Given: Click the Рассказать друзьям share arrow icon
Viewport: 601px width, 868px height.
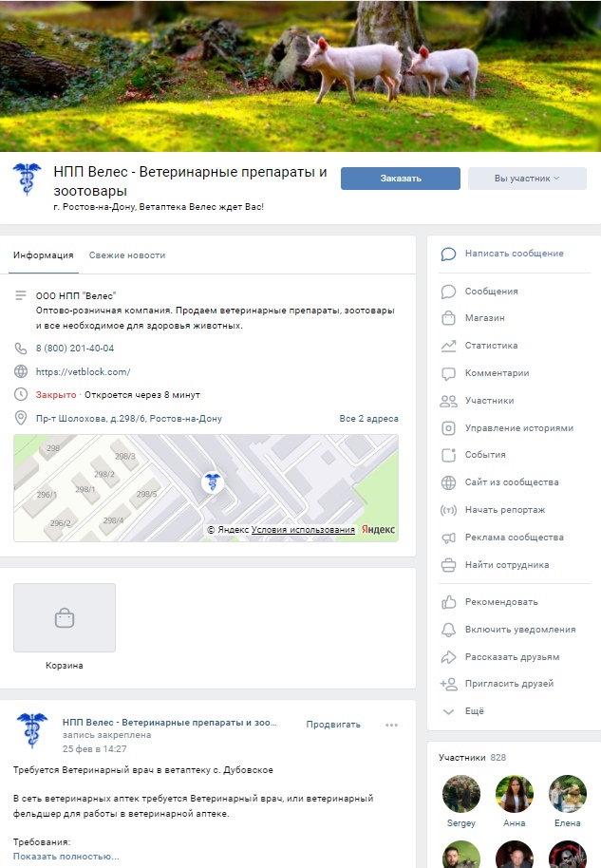Looking at the screenshot, I should tap(448, 657).
